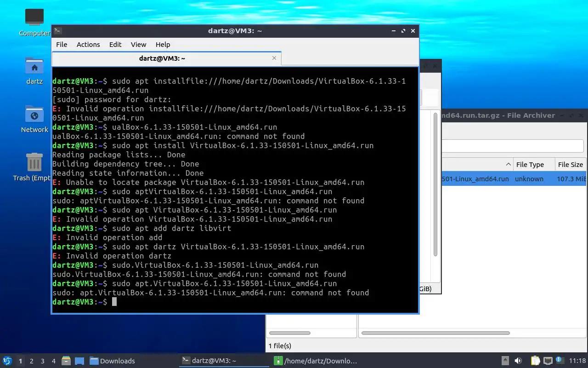This screenshot has height=368, width=588.
Task: Switch to workspace 1 in the pager
Action: (20, 361)
